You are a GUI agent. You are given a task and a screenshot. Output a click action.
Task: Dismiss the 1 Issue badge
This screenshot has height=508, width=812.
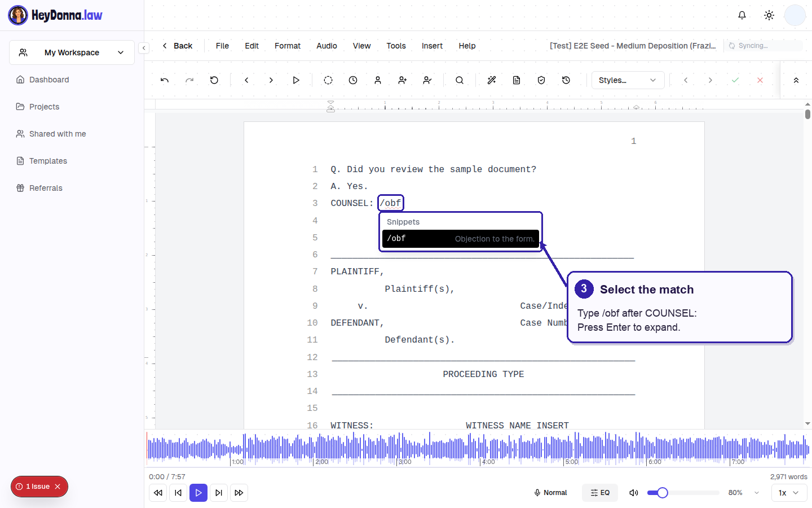(x=58, y=487)
